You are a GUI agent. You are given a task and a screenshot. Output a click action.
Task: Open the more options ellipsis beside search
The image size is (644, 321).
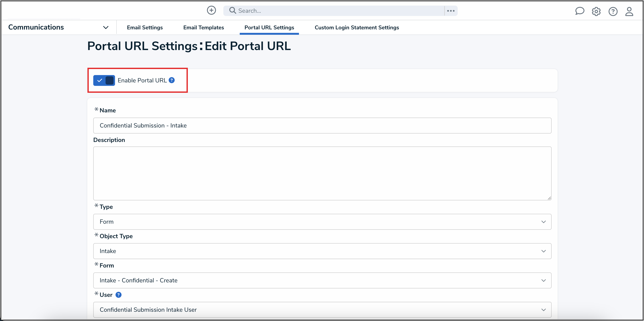[451, 11]
